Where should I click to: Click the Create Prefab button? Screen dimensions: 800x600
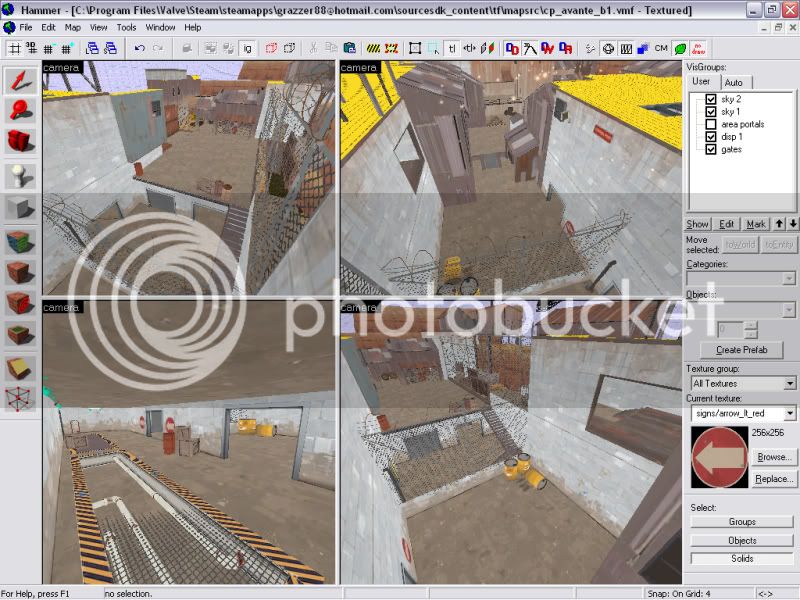tap(741, 350)
